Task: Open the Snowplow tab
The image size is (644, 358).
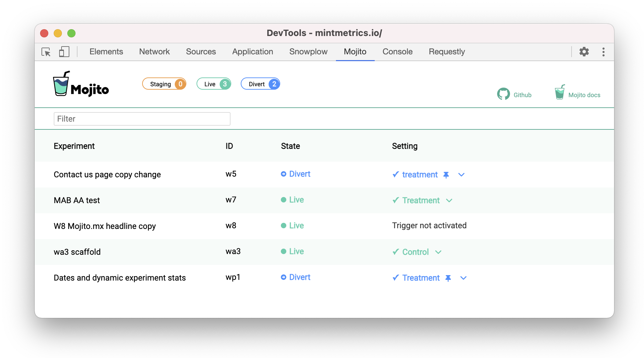Action: pyautogui.click(x=308, y=52)
